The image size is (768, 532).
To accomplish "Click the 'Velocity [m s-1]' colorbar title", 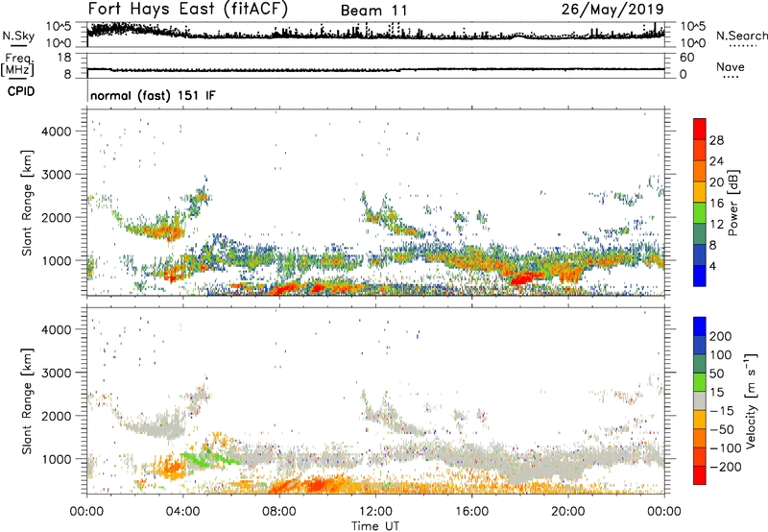I will pos(751,400).
